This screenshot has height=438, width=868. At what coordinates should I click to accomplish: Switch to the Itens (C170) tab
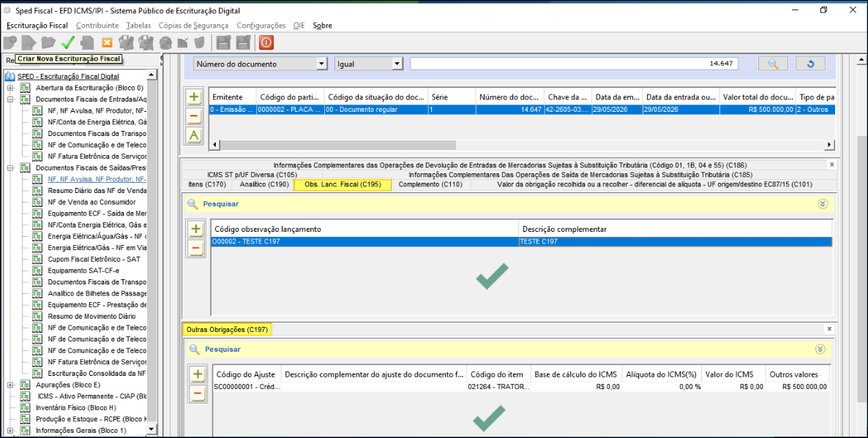coord(207,185)
